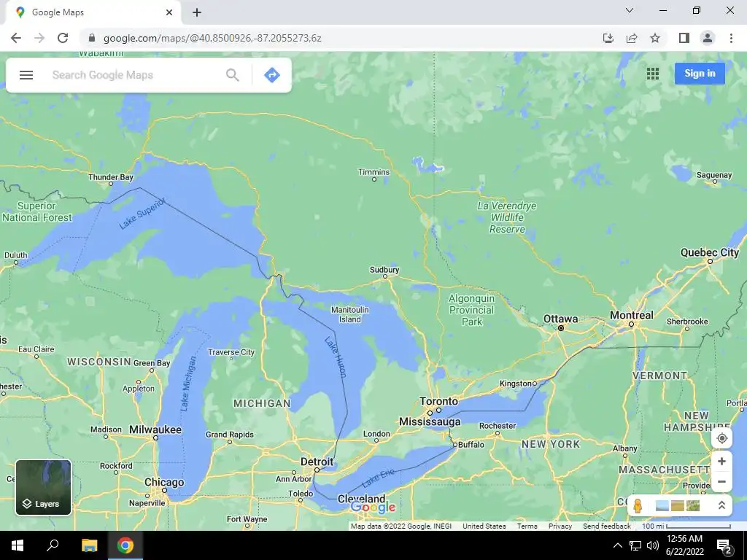Expand the tab search dropdown arrow

click(x=630, y=10)
